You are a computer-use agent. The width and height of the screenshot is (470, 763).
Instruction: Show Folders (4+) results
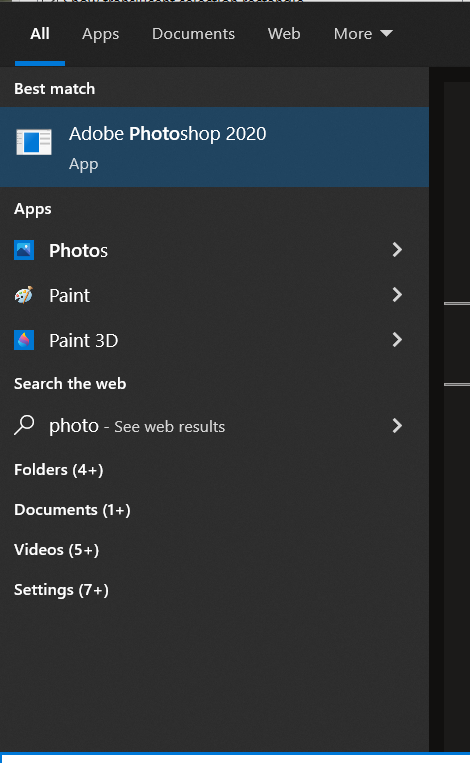coord(58,470)
